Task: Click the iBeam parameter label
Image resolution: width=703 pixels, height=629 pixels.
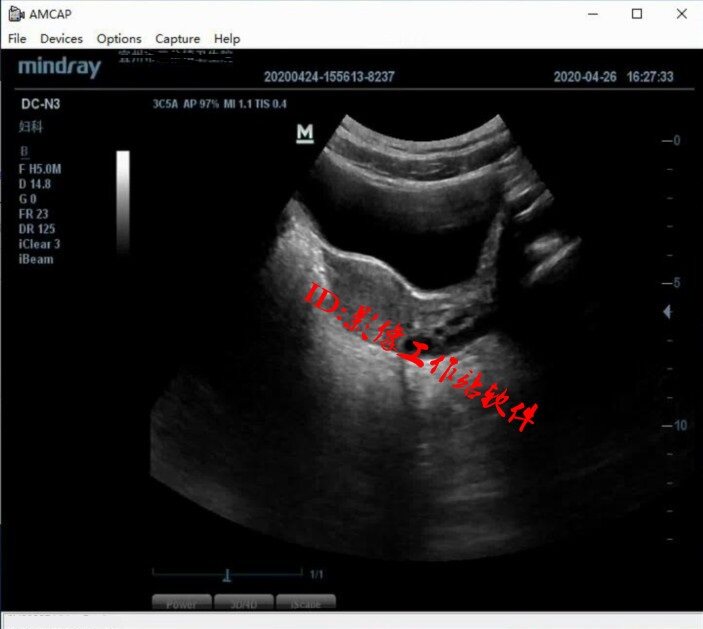Action: click(x=36, y=260)
